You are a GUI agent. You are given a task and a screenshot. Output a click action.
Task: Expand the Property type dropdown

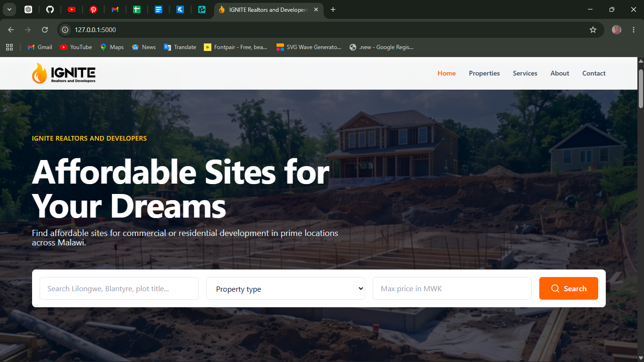285,288
